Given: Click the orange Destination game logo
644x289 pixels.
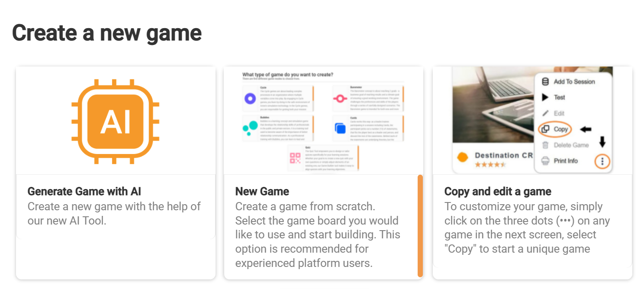Looking at the screenshot, I should 463,157.
